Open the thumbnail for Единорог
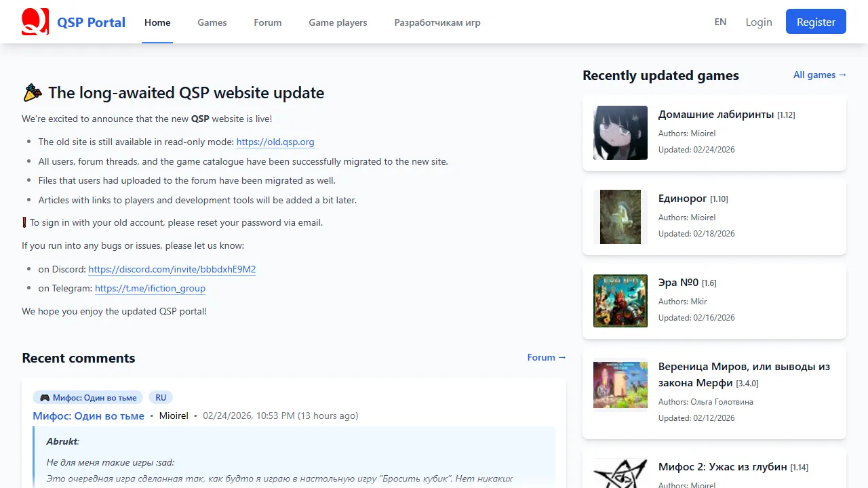Screen dimensions: 868x488 [620, 217]
